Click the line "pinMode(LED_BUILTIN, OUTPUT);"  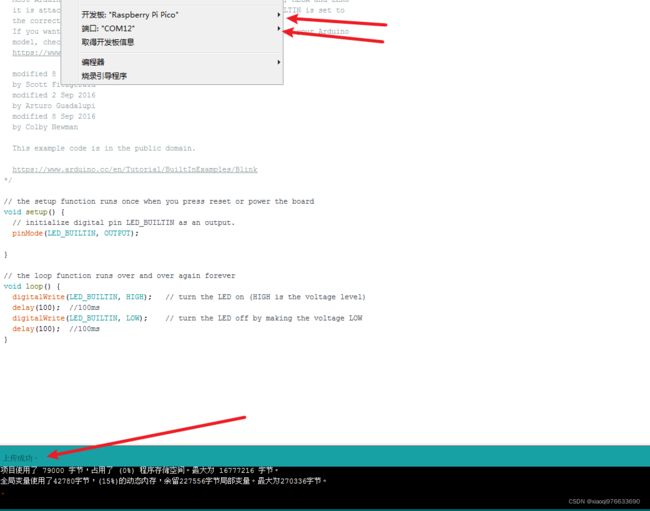(x=75, y=233)
